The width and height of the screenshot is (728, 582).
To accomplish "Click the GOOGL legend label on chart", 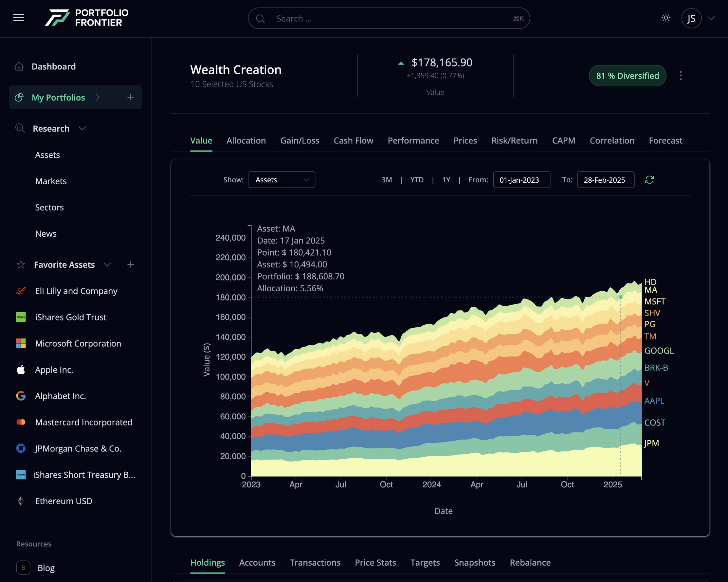I will point(659,350).
